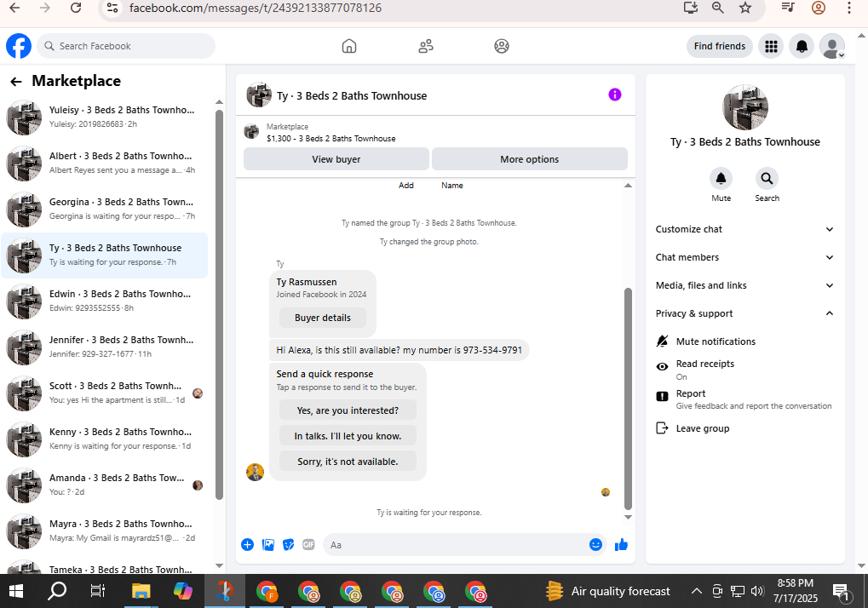Viewport: 868px width, 608px height.
Task: Attach a file using the photo icon
Action: [x=268, y=545]
